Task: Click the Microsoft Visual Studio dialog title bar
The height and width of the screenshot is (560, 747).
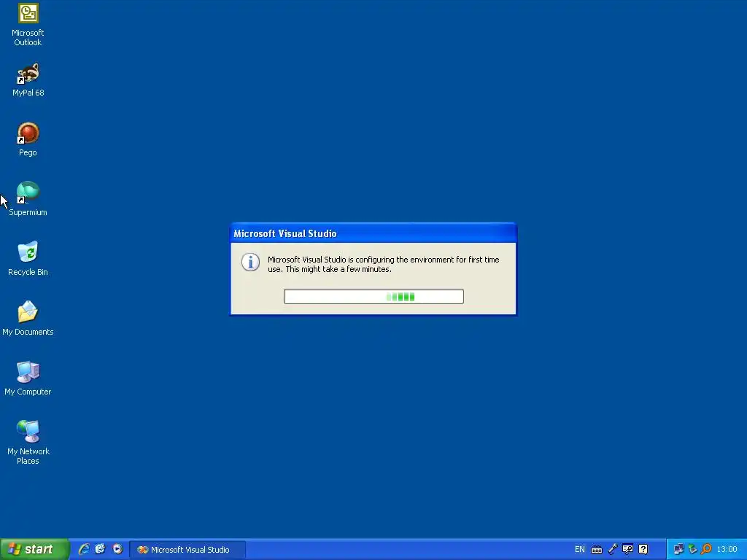Action: click(373, 233)
